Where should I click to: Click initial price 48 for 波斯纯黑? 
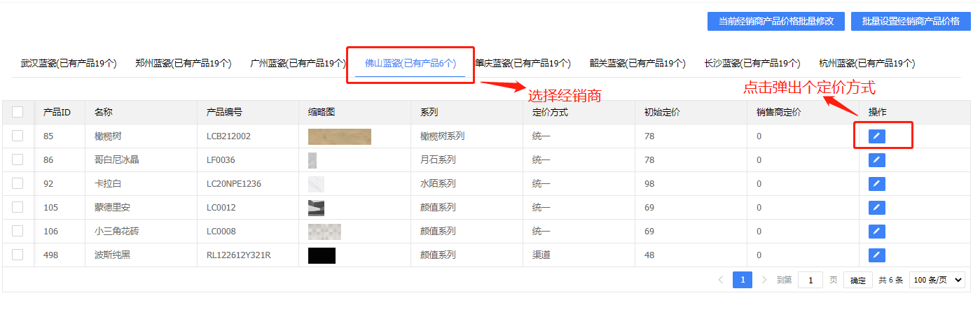(649, 255)
